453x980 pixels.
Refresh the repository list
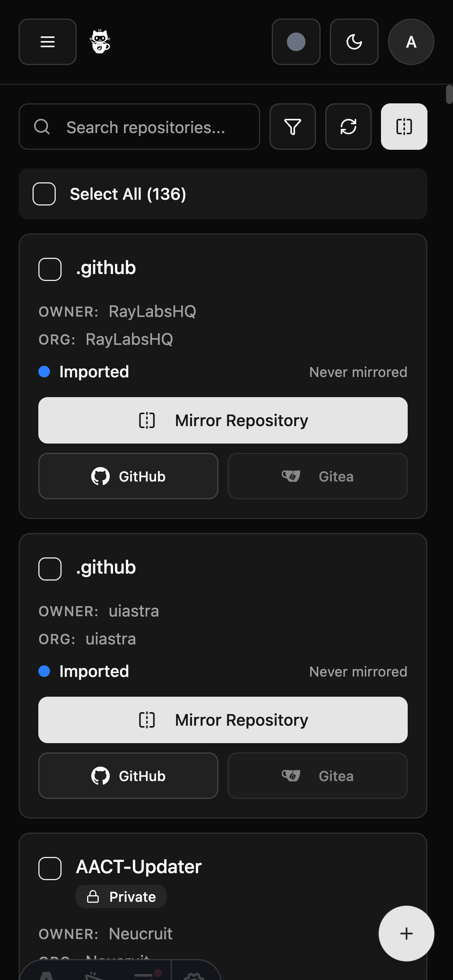click(x=348, y=127)
